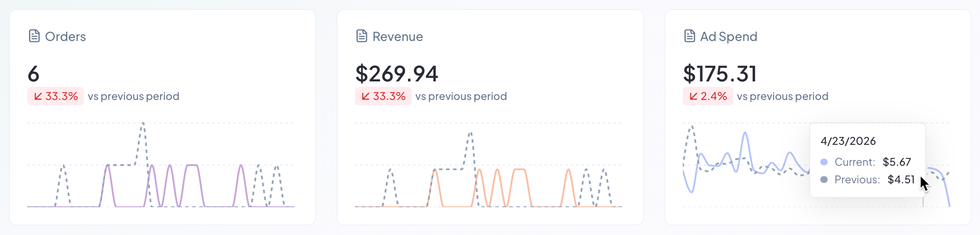The height and width of the screenshot is (235, 980).
Task: Click the 33.3% change badge under Revenue
Action: click(x=383, y=97)
